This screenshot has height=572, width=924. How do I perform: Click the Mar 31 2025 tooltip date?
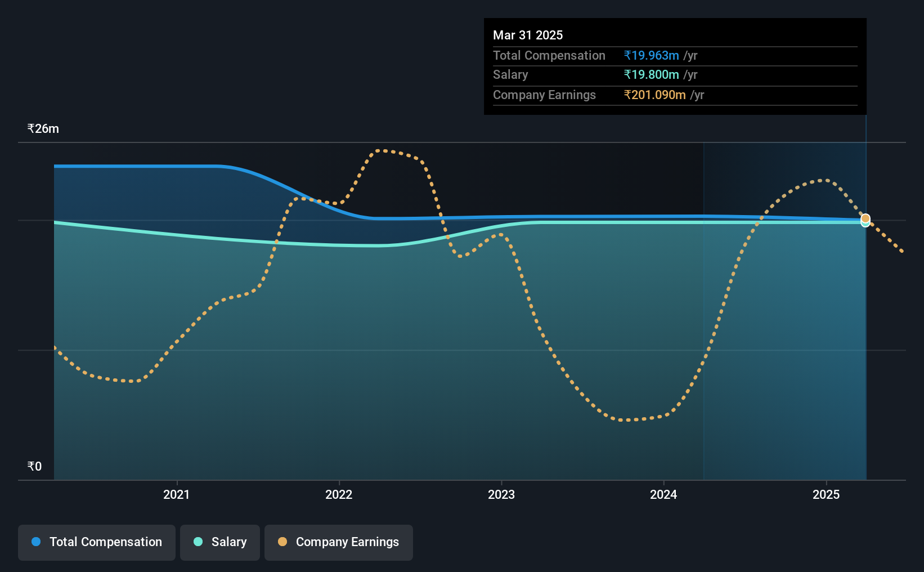pos(528,35)
